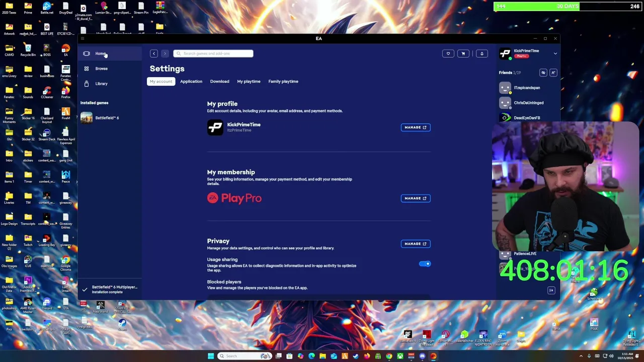Image resolution: width=644 pixels, height=362 pixels.
Task: Open the AMD Ryzen Master shortcut
Action: coord(28,304)
